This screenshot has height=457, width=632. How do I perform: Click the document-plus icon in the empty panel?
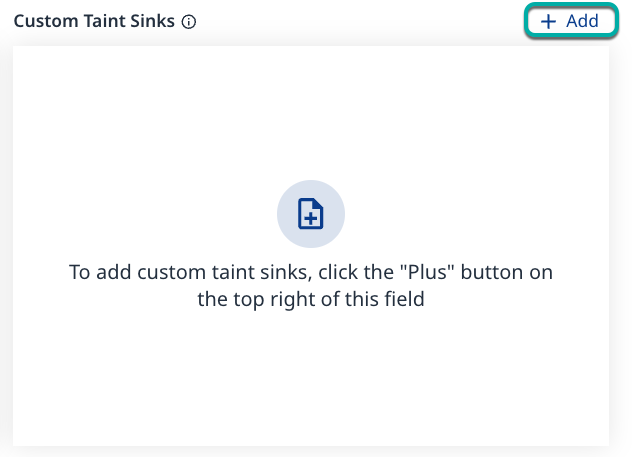(311, 214)
